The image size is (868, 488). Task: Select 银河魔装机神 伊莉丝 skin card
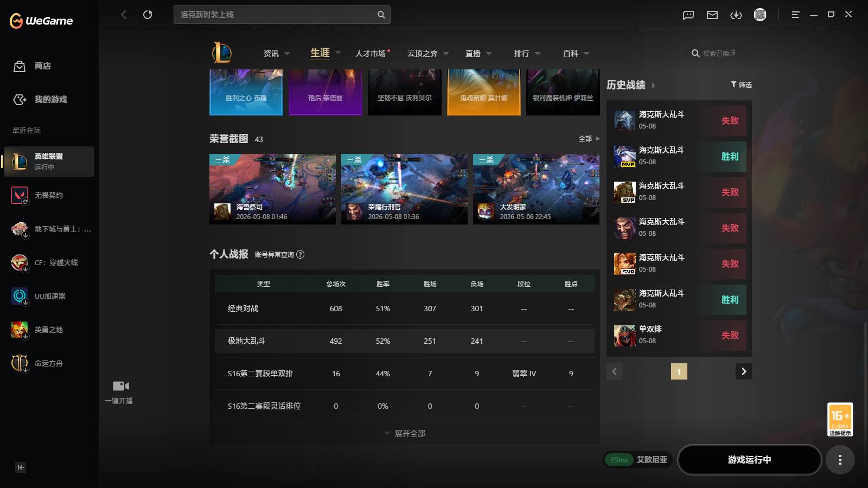(563, 92)
